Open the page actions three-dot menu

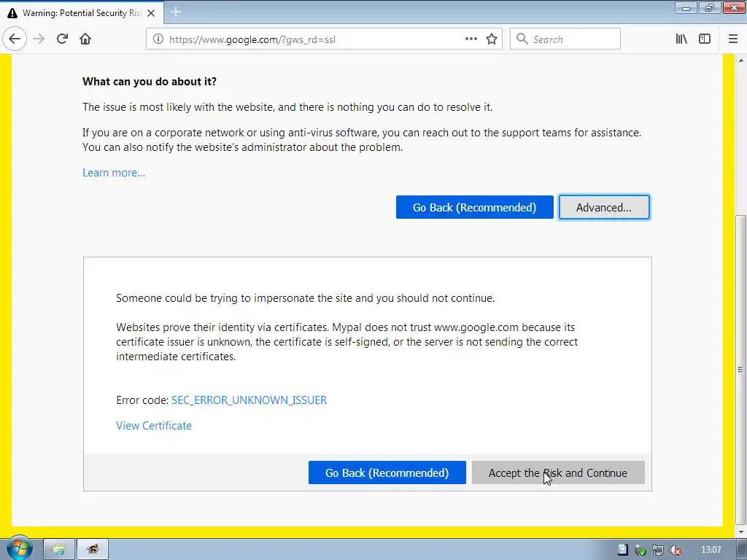[x=471, y=39]
